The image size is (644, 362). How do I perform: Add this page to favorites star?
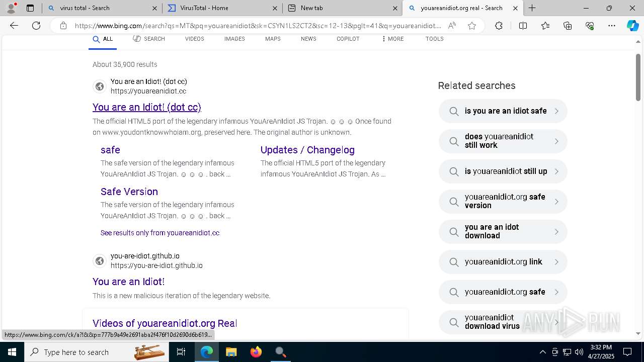tap(472, 26)
